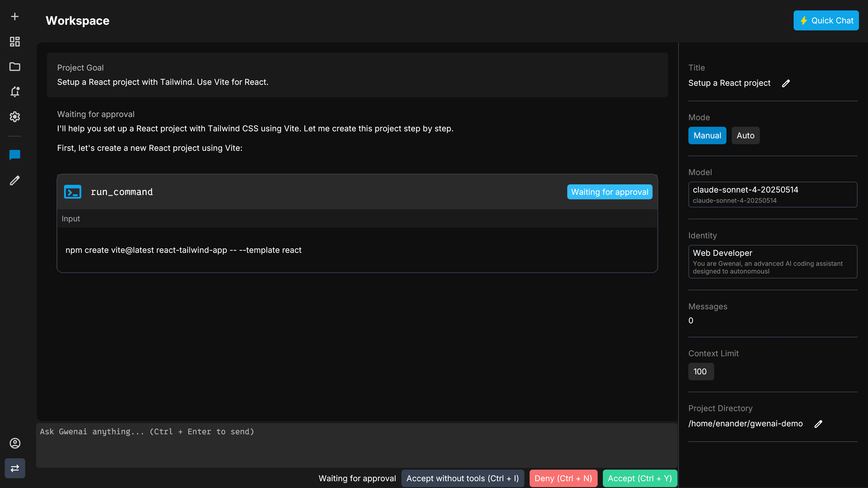868x488 pixels.
Task: Edit the title with pencil icon
Action: tap(786, 83)
